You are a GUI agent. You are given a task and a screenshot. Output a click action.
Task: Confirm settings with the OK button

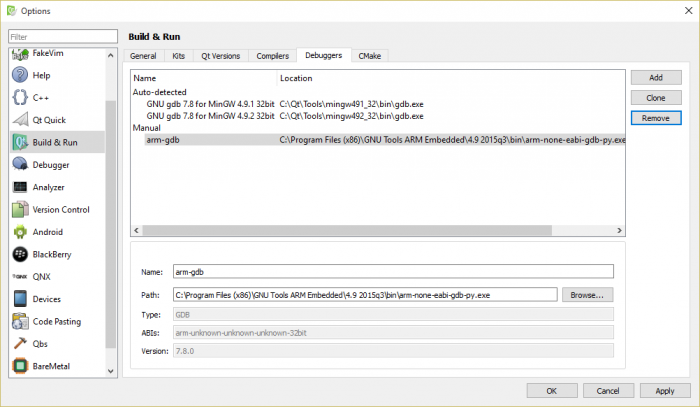click(552, 390)
